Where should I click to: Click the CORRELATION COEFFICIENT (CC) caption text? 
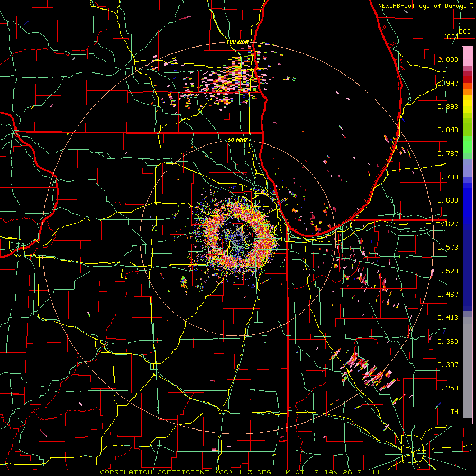click(167, 472)
